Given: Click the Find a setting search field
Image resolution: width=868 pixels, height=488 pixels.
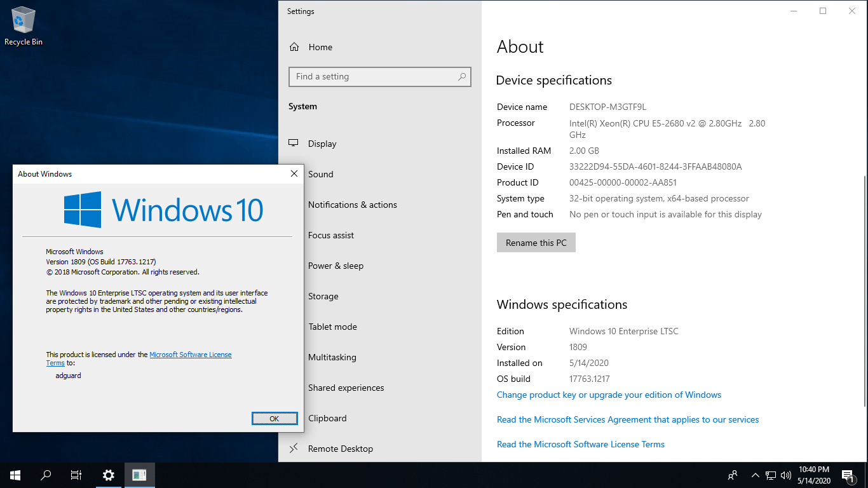Looking at the screenshot, I should tap(380, 77).
